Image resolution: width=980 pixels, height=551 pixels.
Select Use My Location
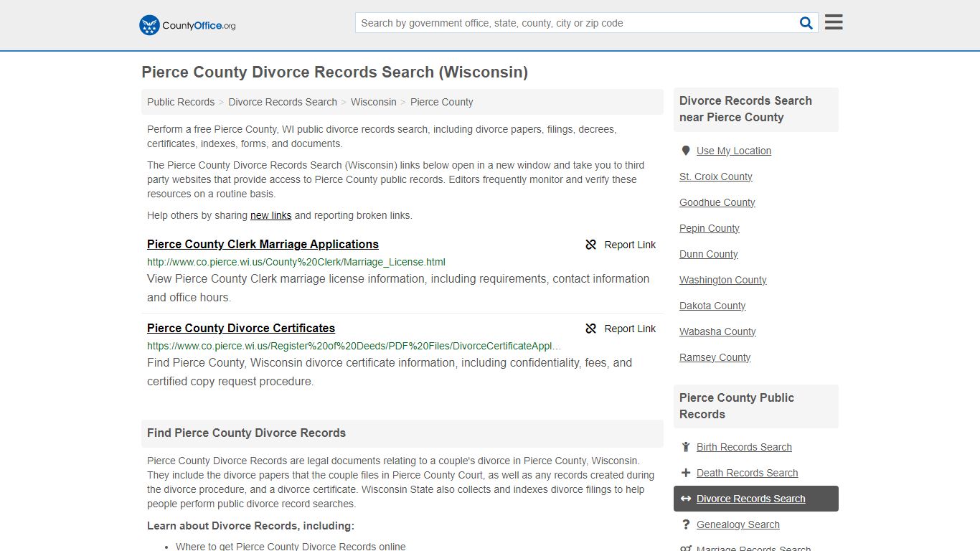coord(734,151)
